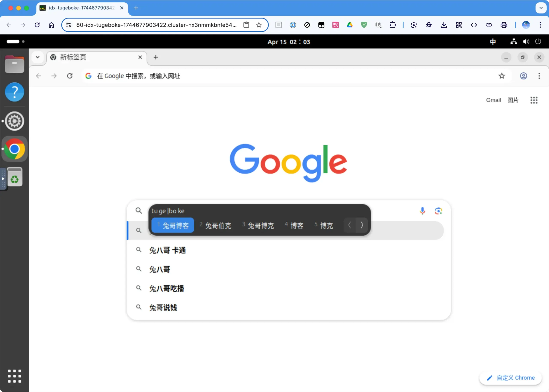
Task: Click the reader mode toolbar icon
Action: pos(279,25)
